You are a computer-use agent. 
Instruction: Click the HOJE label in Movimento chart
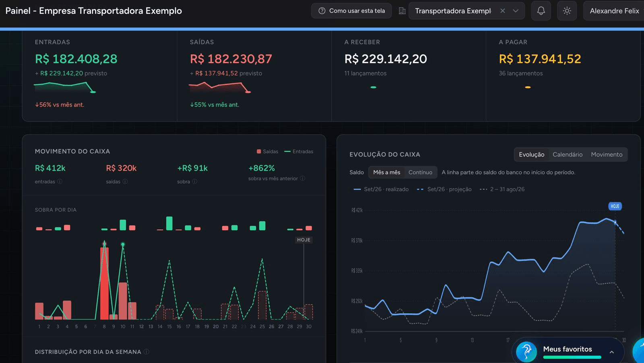click(x=304, y=240)
